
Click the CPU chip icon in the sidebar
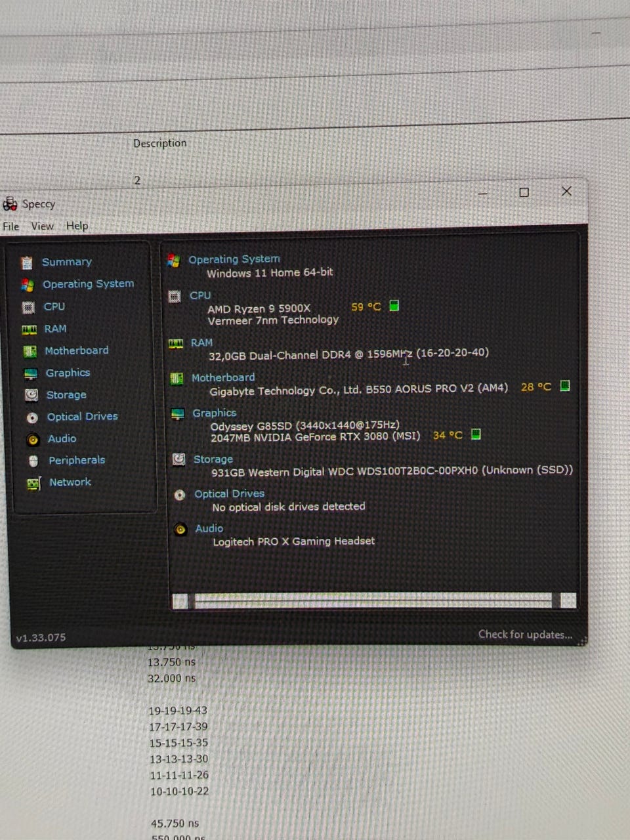[28, 307]
